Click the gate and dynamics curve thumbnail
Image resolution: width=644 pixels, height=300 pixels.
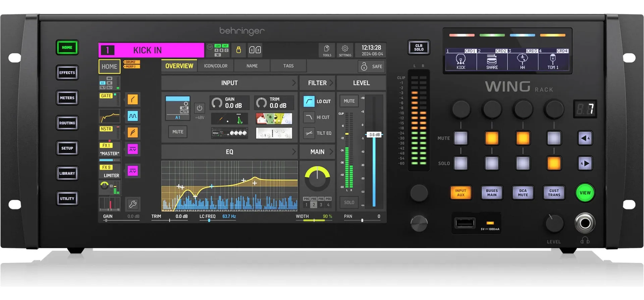click(x=230, y=118)
